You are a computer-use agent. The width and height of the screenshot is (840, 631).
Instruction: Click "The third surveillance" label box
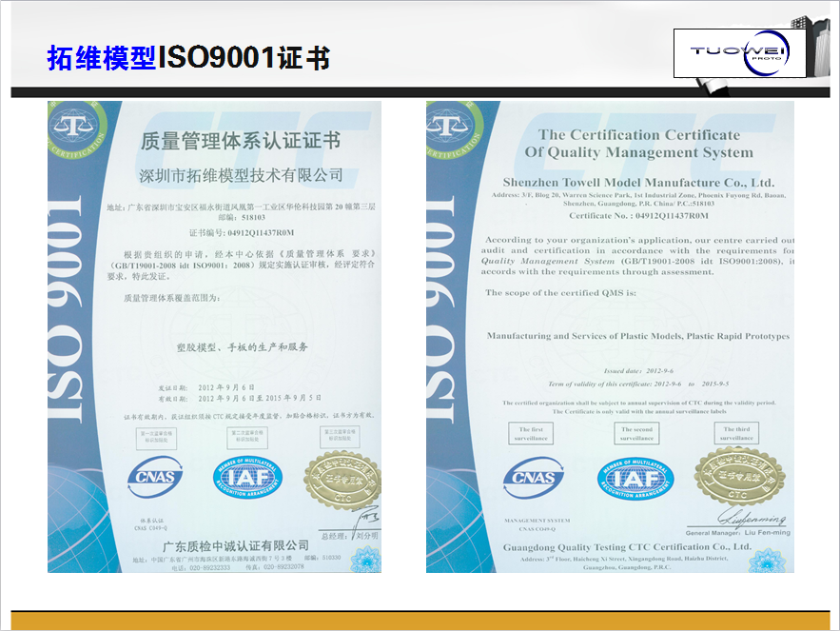[736, 434]
